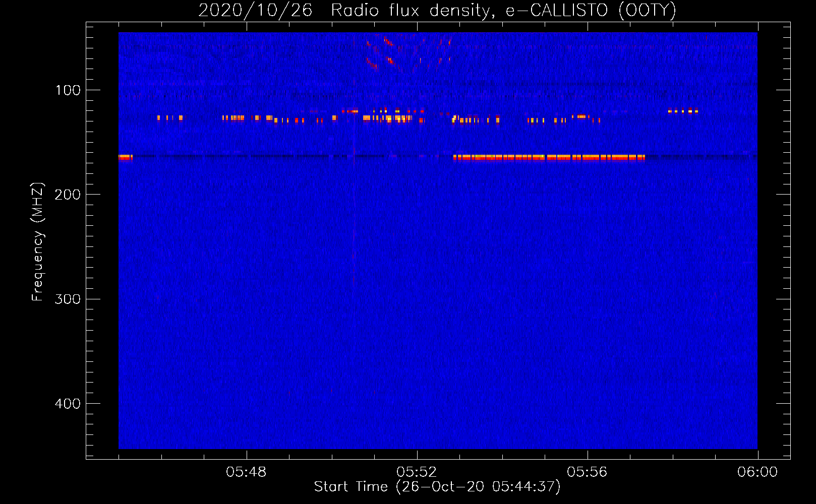Click the "200" frequency tick label
This screenshot has height=504, width=816.
tap(68, 195)
